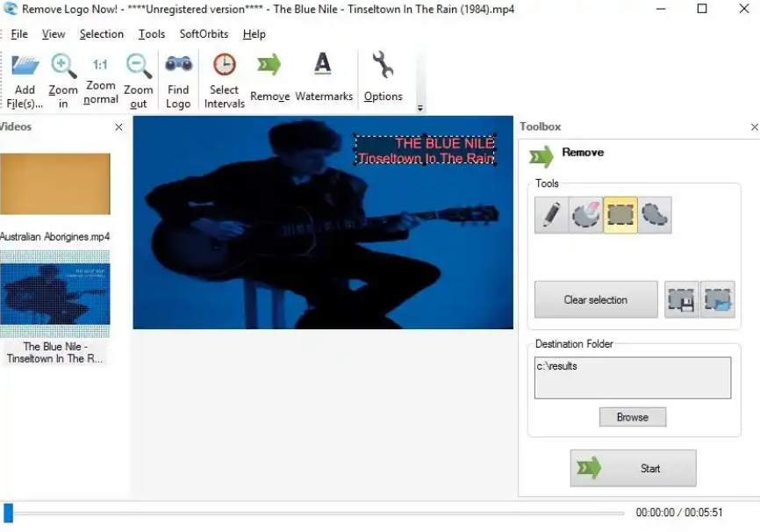The width and height of the screenshot is (760, 532).
Task: Expand the toolbar overflow arrow
Action: [x=419, y=109]
